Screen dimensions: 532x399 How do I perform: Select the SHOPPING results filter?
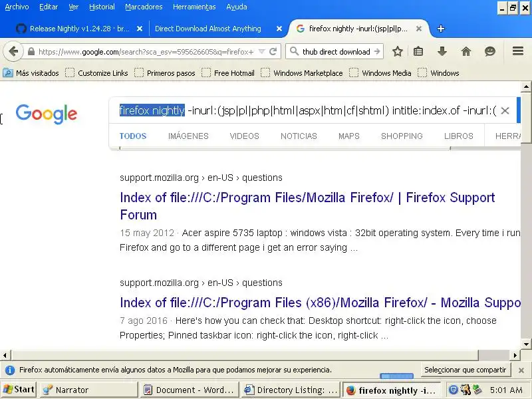[402, 136]
